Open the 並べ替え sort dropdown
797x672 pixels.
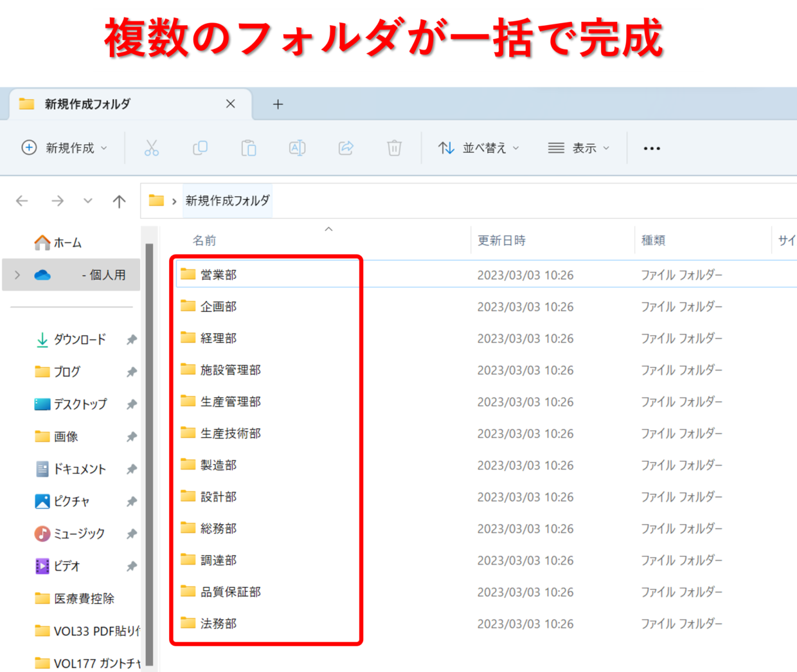click(x=479, y=148)
